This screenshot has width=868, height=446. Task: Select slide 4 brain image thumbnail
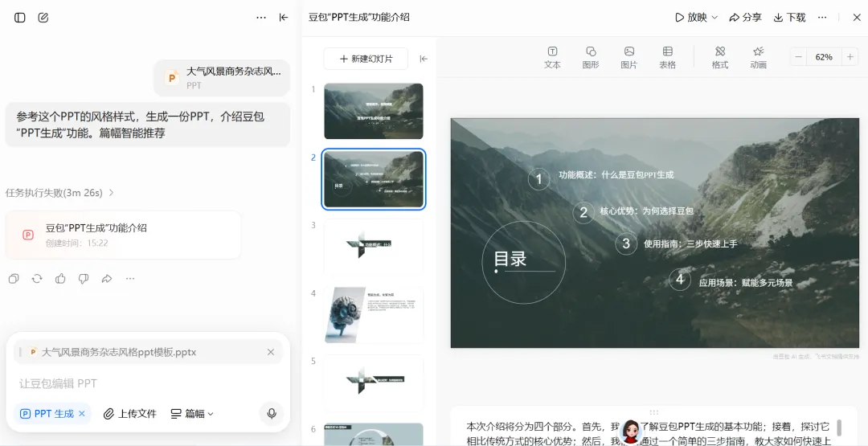point(374,315)
